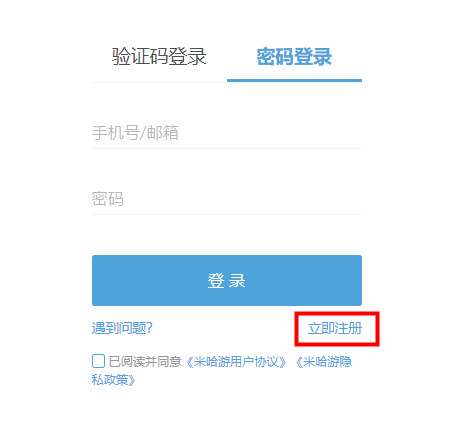
Task: Click the blue 登录 button
Action: 227,280
